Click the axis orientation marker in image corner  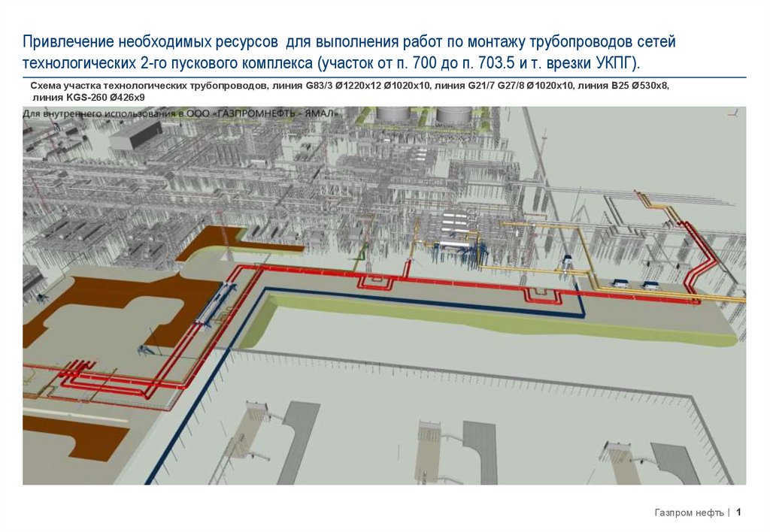tap(732, 113)
